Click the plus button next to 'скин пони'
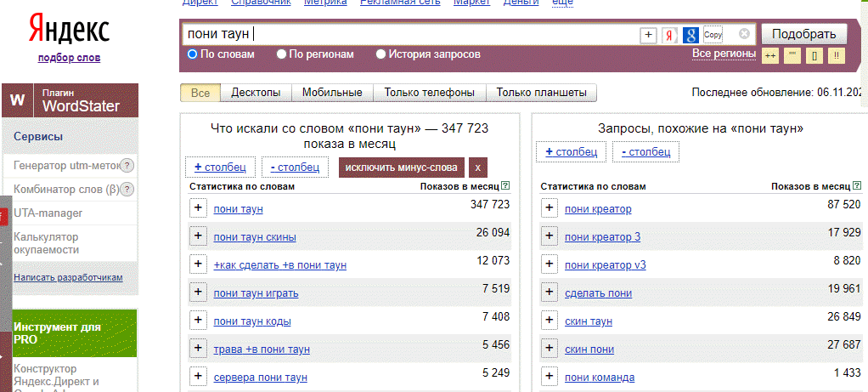Image resolution: width=868 pixels, height=392 pixels. 550,348
